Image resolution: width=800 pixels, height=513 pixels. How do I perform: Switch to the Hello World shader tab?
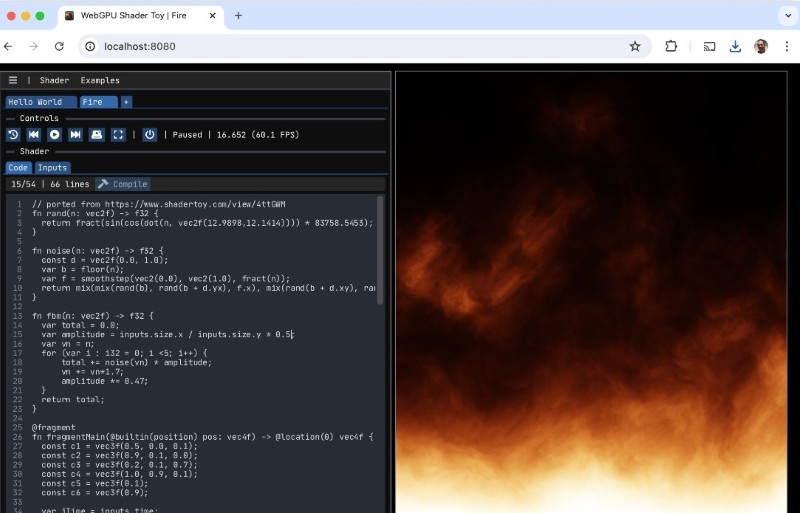point(41,102)
